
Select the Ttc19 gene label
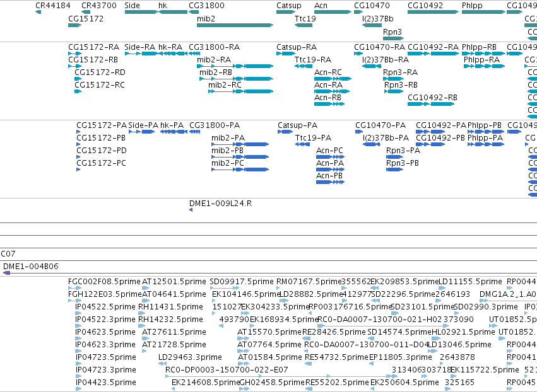305,18
